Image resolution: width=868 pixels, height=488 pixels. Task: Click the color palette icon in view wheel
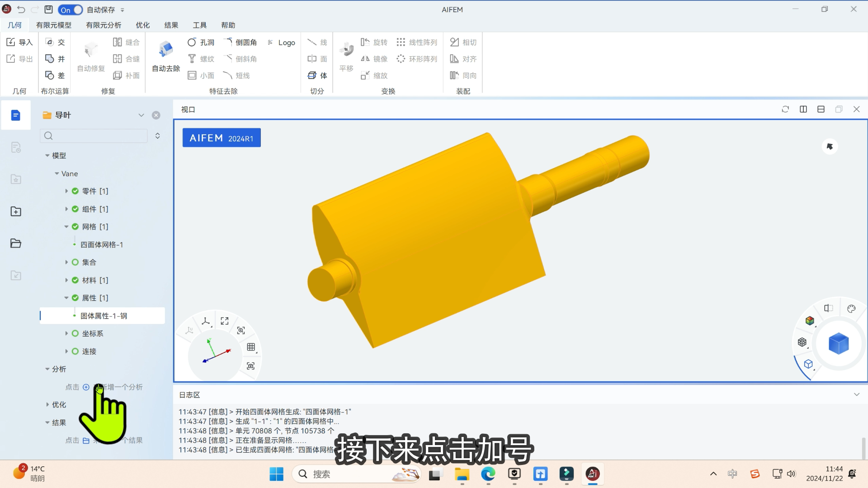pyautogui.click(x=851, y=309)
